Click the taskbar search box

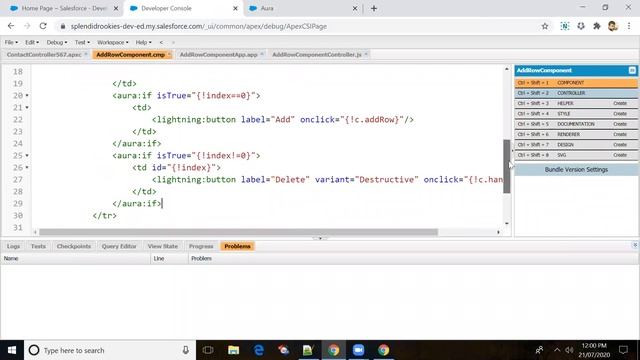click(x=110, y=350)
